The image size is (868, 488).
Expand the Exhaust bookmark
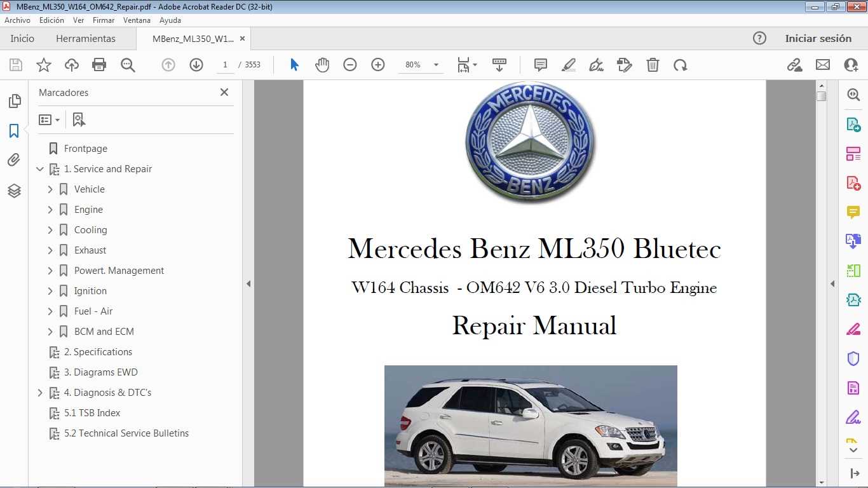(50, 250)
